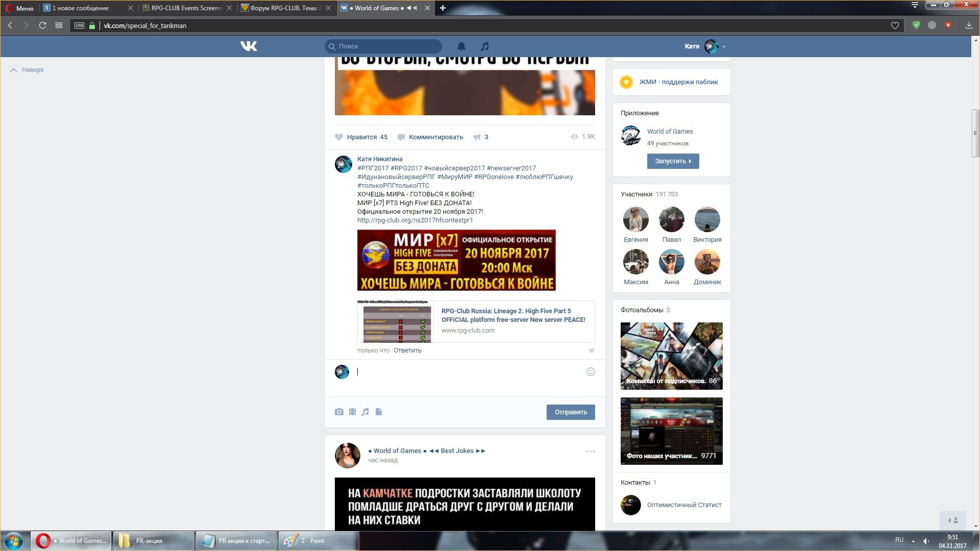Click the VK notifications bell icon

pyautogui.click(x=461, y=46)
